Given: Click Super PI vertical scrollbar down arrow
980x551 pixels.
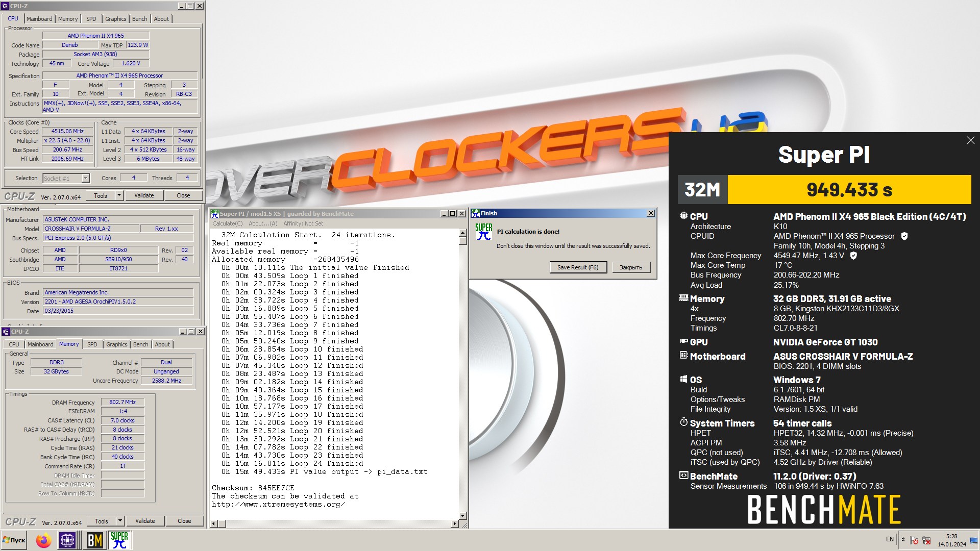Looking at the screenshot, I should click(x=462, y=516).
